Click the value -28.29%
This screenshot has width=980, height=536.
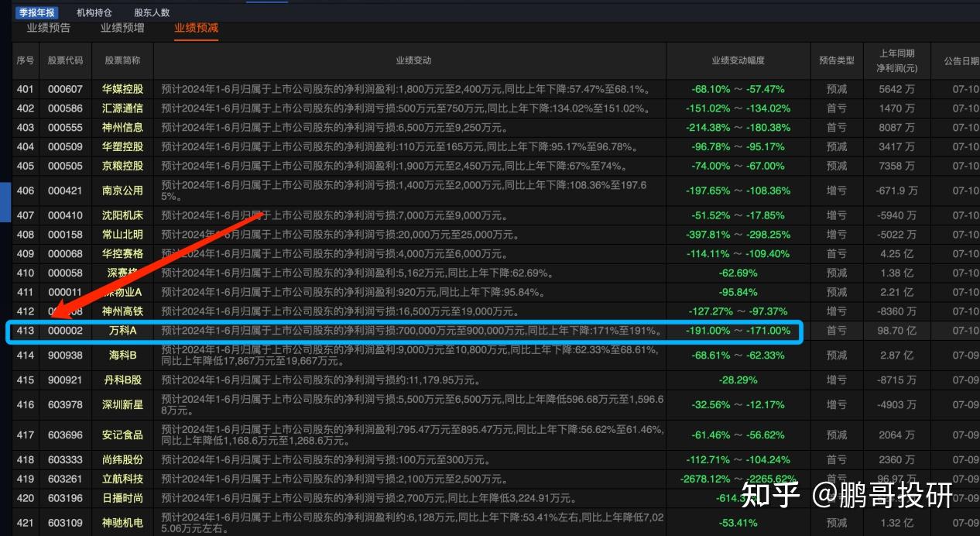pyautogui.click(x=738, y=380)
